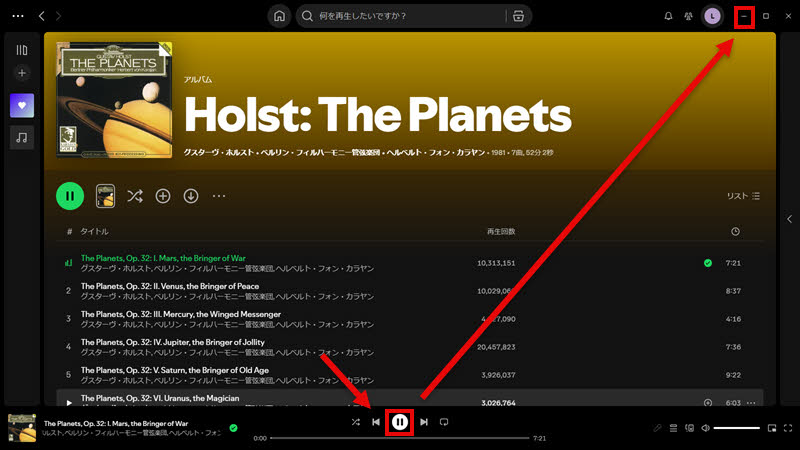Enter full screen mode icon

788,428
